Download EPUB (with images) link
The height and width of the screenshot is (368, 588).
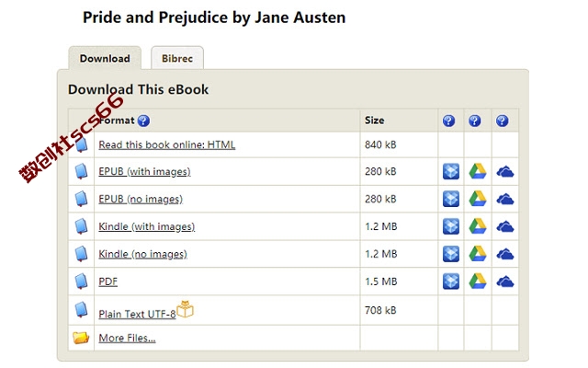click(x=144, y=172)
